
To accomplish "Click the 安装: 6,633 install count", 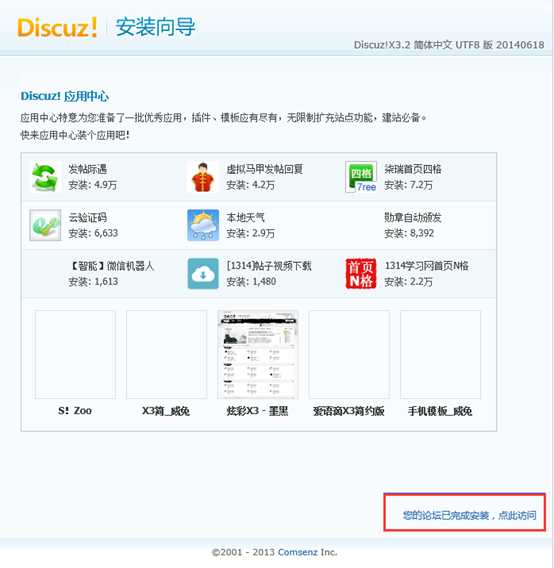I will [x=93, y=233].
